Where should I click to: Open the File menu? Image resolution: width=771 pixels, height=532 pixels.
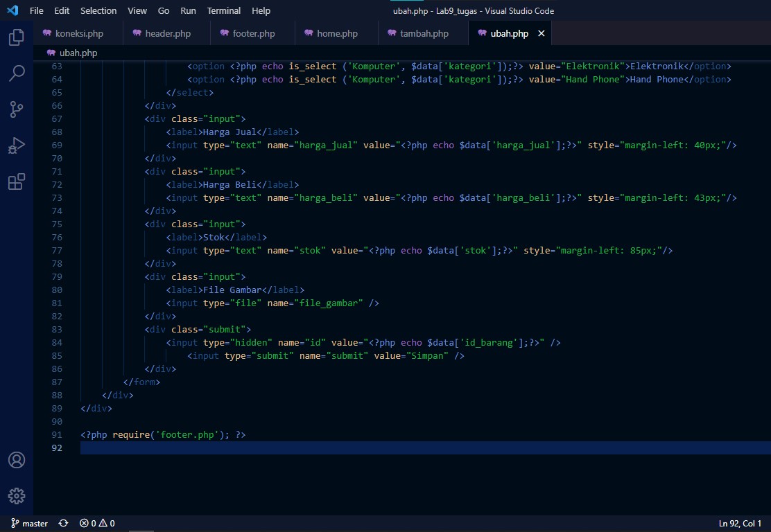[36, 10]
